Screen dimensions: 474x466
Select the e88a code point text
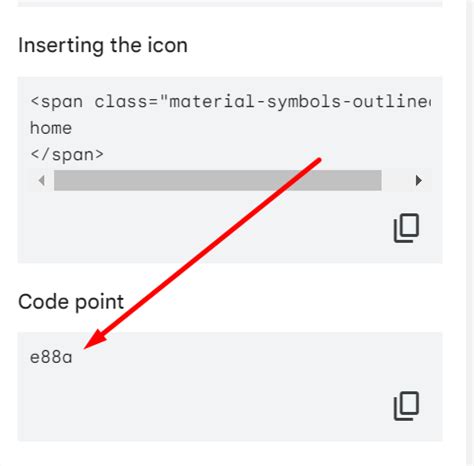click(x=51, y=357)
